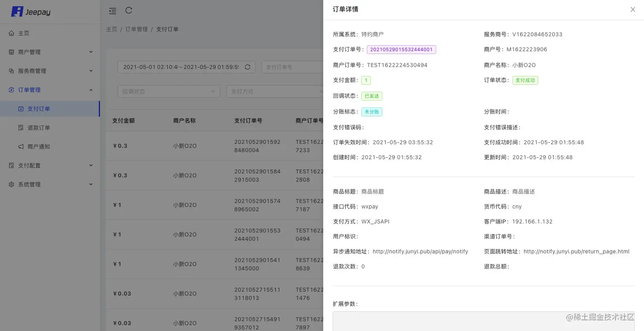
Task: Open the date range picker
Action: (187, 67)
